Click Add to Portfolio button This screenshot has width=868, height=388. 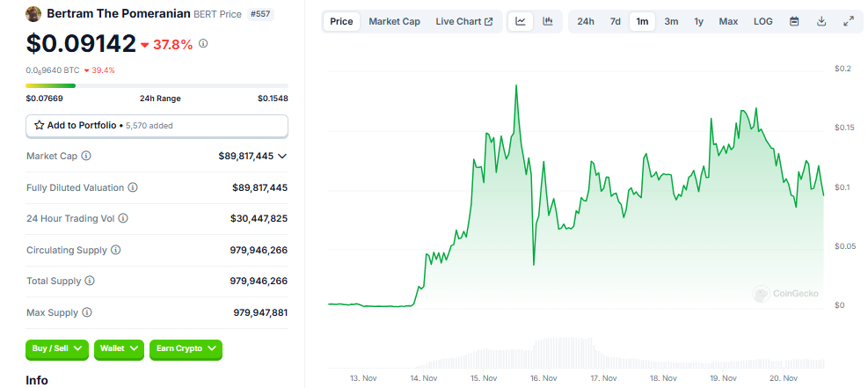157,126
